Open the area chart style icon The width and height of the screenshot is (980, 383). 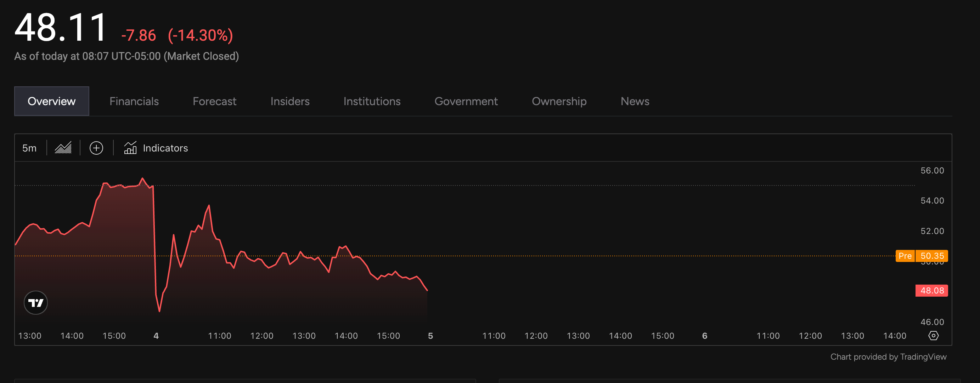point(63,148)
